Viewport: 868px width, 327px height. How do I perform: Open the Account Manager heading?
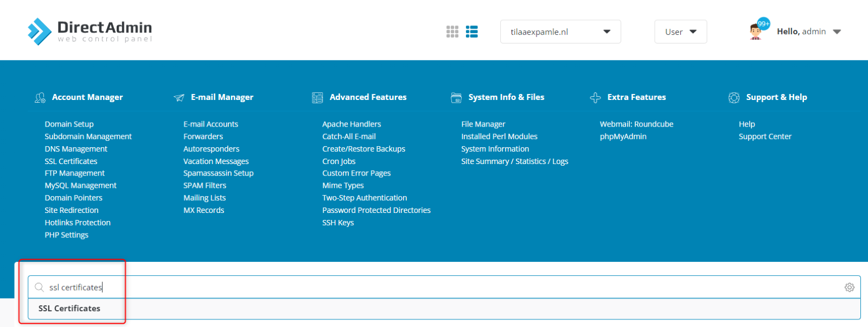87,97
